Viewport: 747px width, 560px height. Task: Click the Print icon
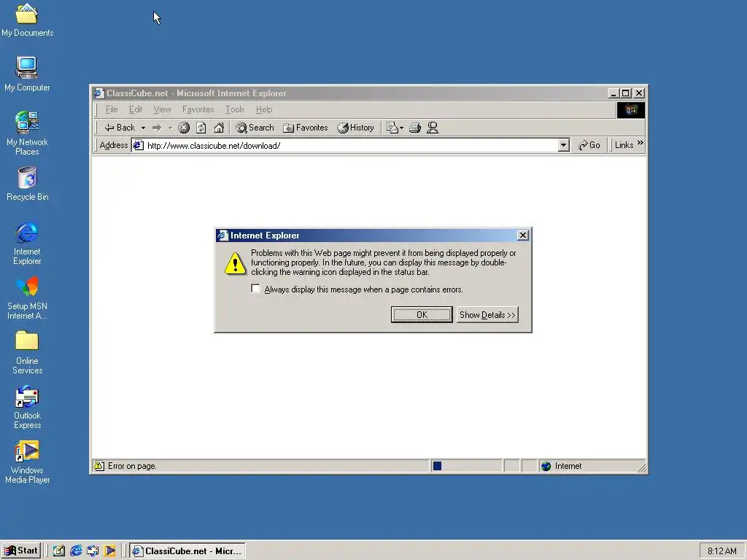pyautogui.click(x=415, y=128)
